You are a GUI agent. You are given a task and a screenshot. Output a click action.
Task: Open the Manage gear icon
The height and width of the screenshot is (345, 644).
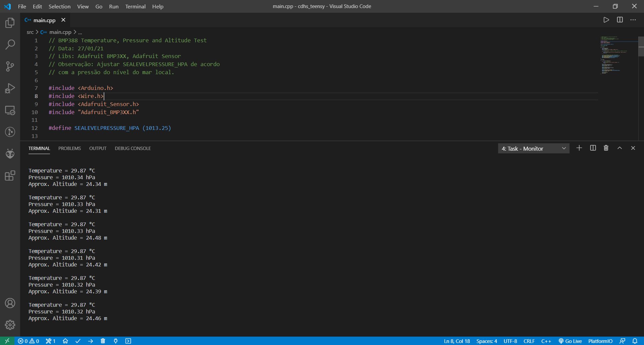click(10, 325)
